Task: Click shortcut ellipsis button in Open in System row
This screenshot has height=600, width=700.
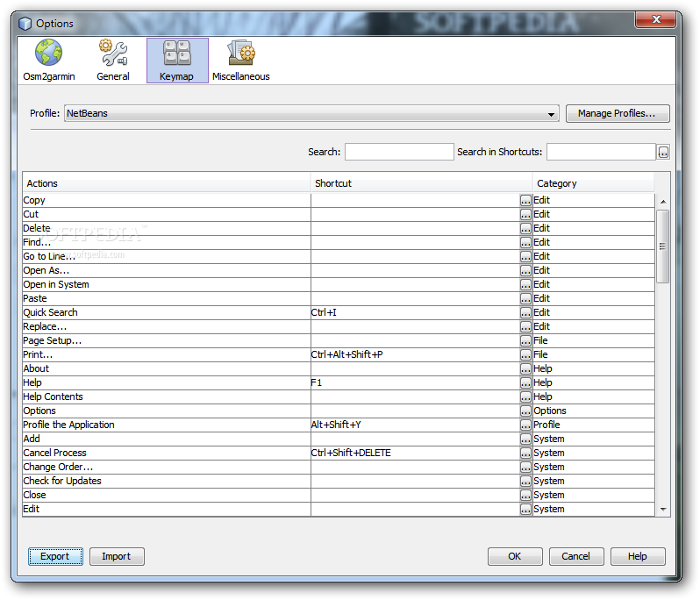Action: pos(526,285)
